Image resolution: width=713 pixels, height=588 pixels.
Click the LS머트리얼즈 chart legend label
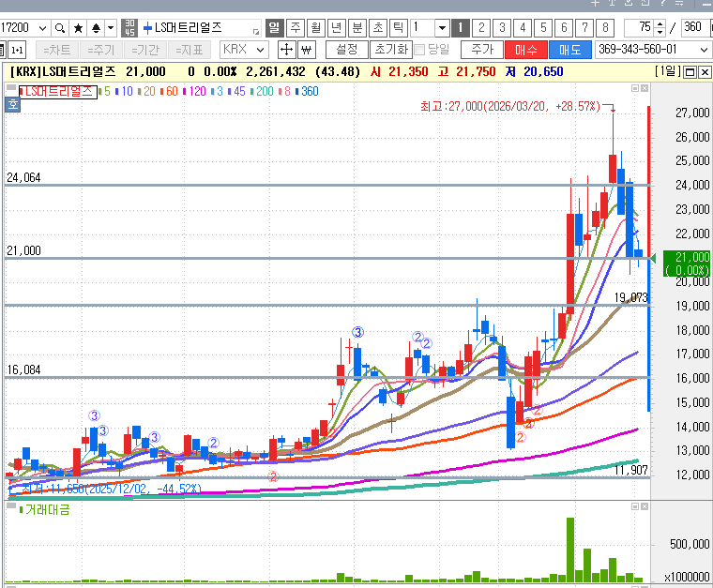[58, 92]
